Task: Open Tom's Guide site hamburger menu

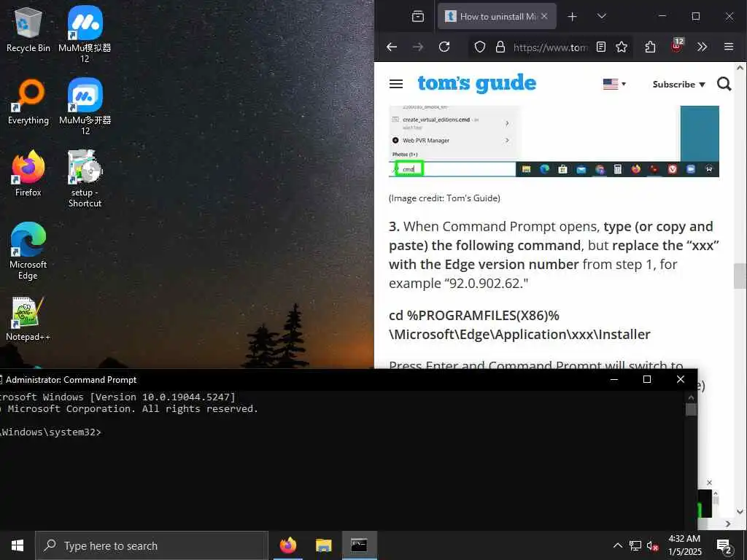Action: pos(396,85)
